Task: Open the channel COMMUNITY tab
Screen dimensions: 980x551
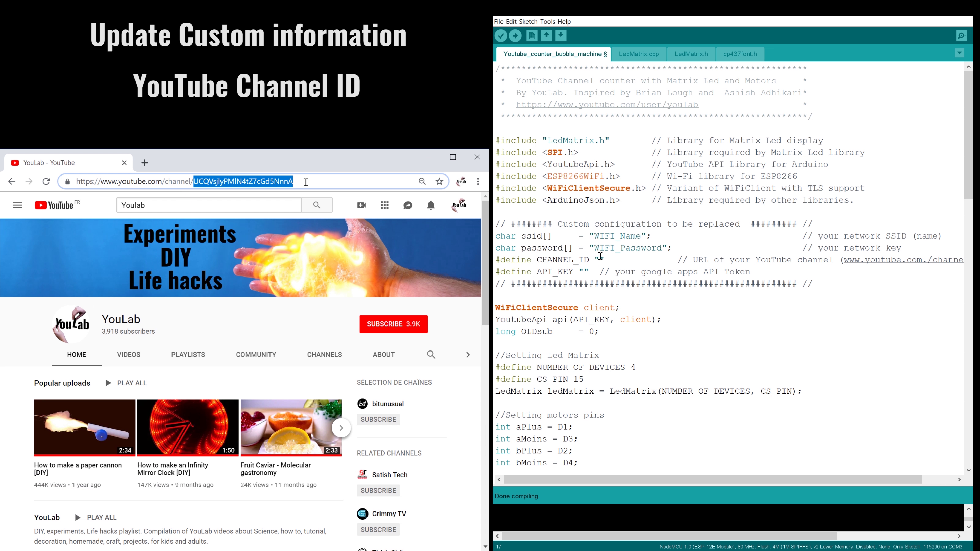Action: pos(256,354)
